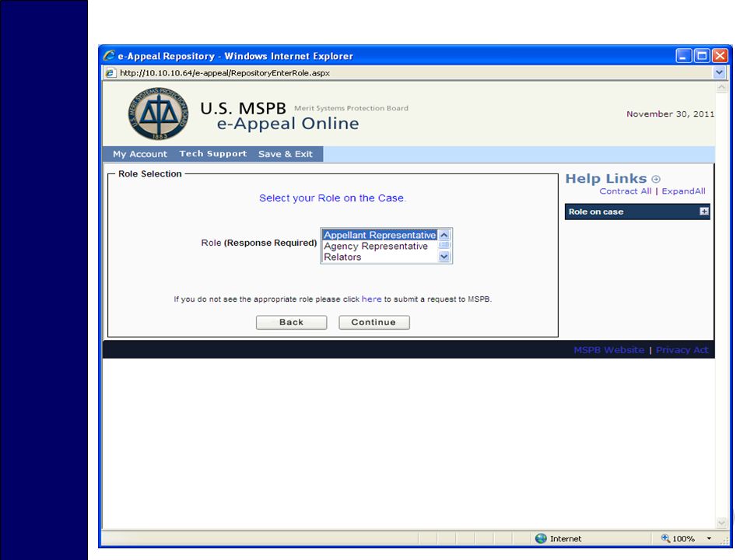
Task: Open the MSPB Website link
Action: tap(608, 350)
